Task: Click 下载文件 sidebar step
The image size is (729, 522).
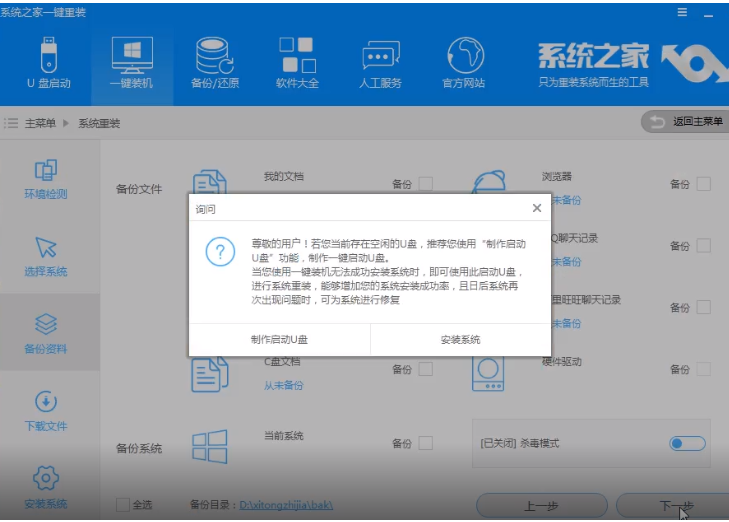Action: click(x=46, y=411)
